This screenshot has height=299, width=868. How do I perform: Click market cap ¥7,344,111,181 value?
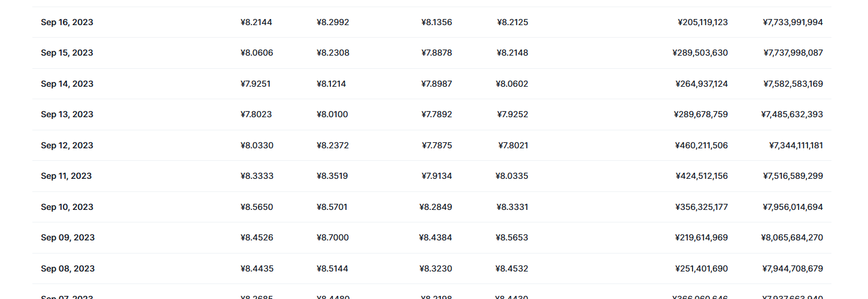[796, 145]
